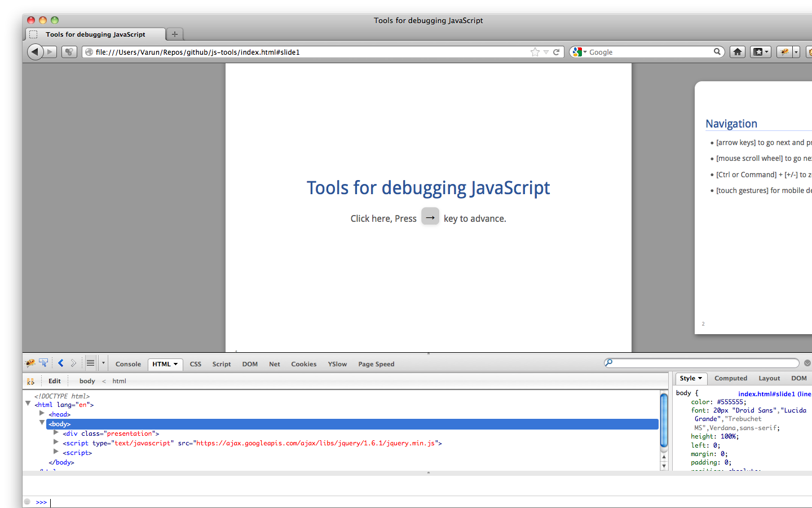Expand the head node
The image size is (812, 508).
coord(42,413)
